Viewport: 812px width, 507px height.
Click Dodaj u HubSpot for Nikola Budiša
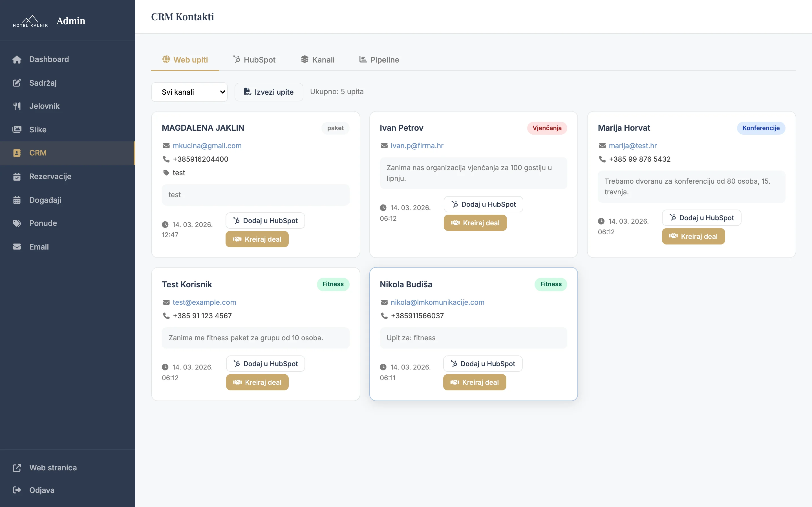tap(482, 363)
